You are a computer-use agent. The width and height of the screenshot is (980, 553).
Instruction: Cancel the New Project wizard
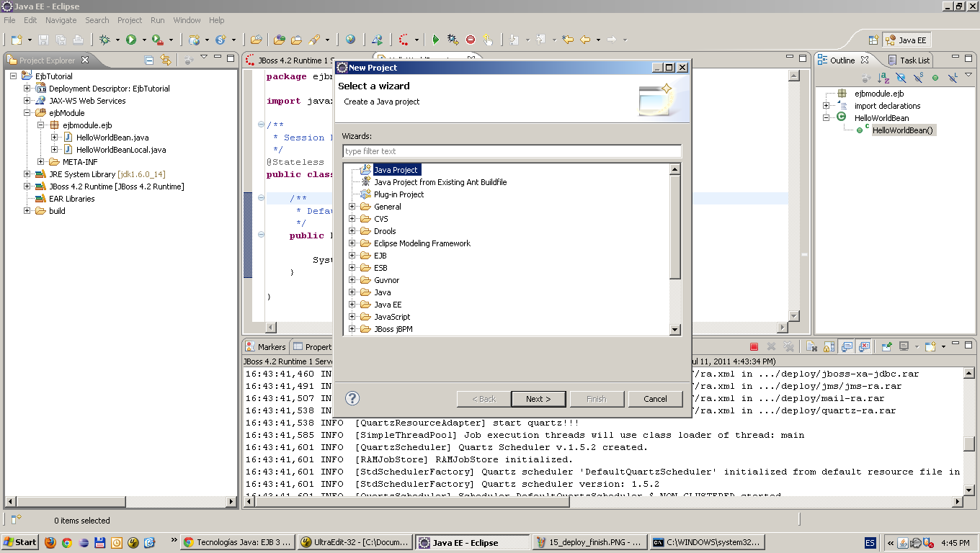click(655, 398)
